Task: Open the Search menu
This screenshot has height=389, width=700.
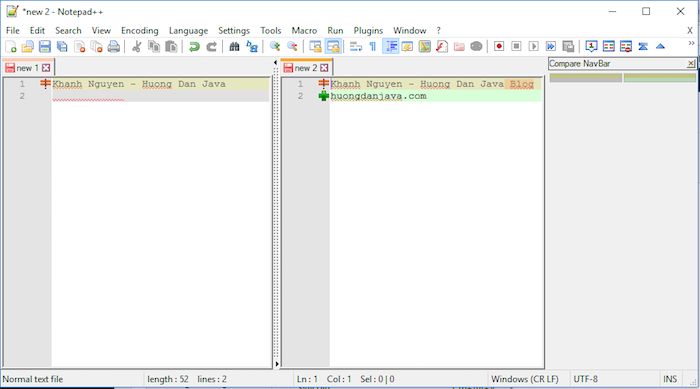Action: (x=68, y=30)
